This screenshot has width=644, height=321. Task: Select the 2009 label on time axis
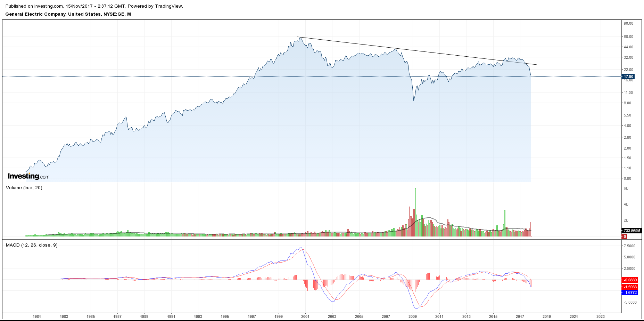[x=413, y=316]
